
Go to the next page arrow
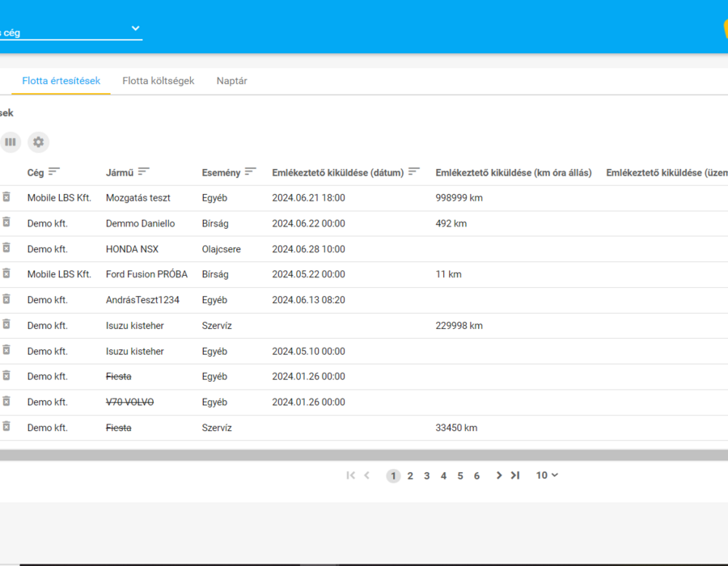point(498,475)
